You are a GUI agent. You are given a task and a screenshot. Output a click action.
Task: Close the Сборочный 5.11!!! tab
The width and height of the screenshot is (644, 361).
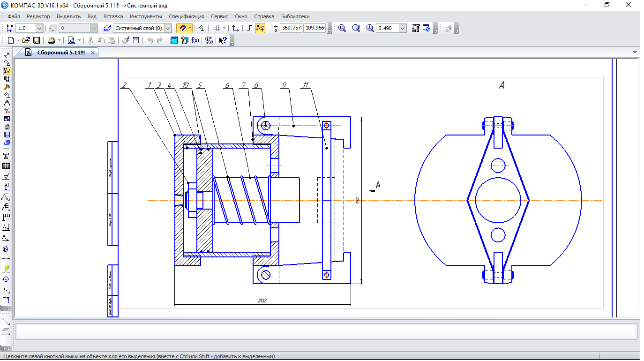[93, 53]
